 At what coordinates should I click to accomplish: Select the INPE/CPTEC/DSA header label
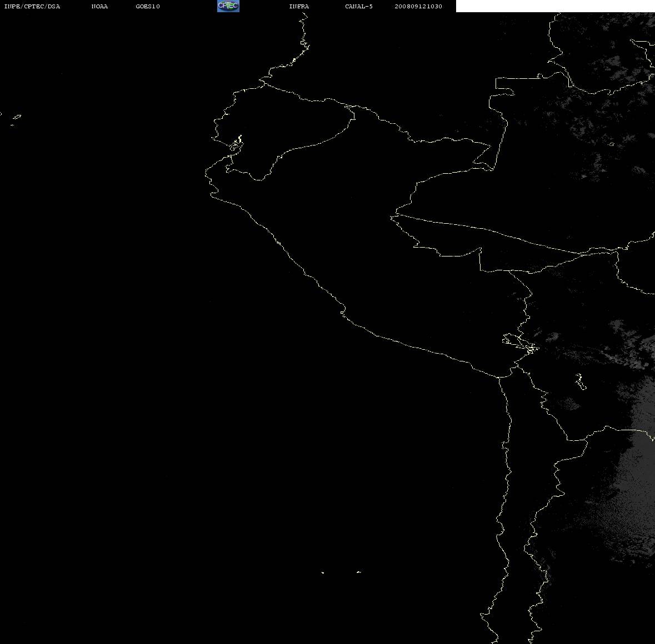tap(32, 6)
